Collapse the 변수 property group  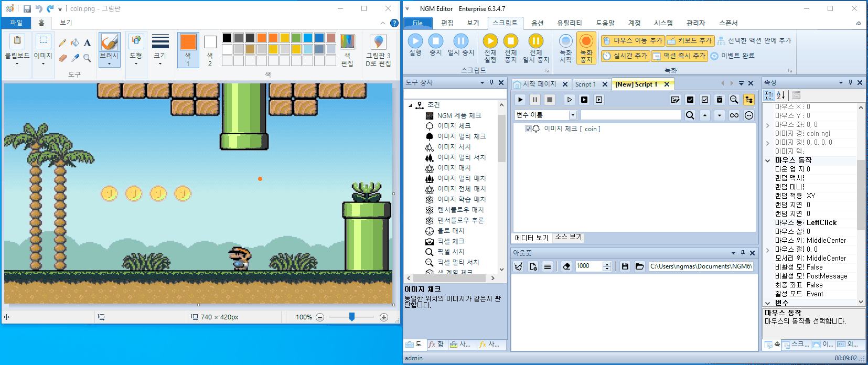point(768,303)
